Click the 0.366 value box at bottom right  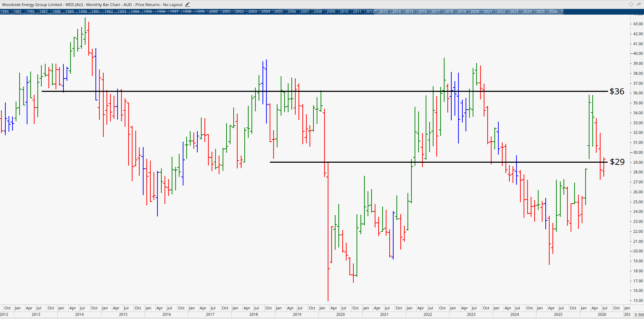639,315
